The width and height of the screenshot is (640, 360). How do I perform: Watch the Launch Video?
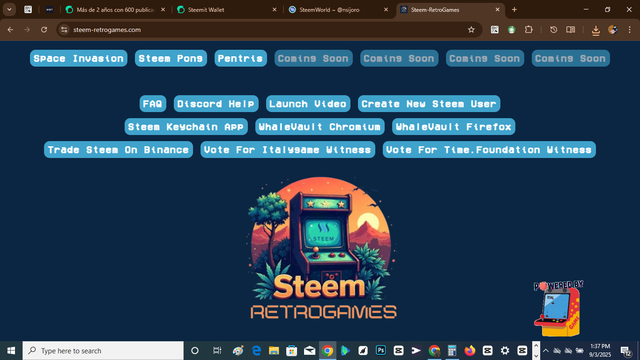pyautogui.click(x=308, y=104)
